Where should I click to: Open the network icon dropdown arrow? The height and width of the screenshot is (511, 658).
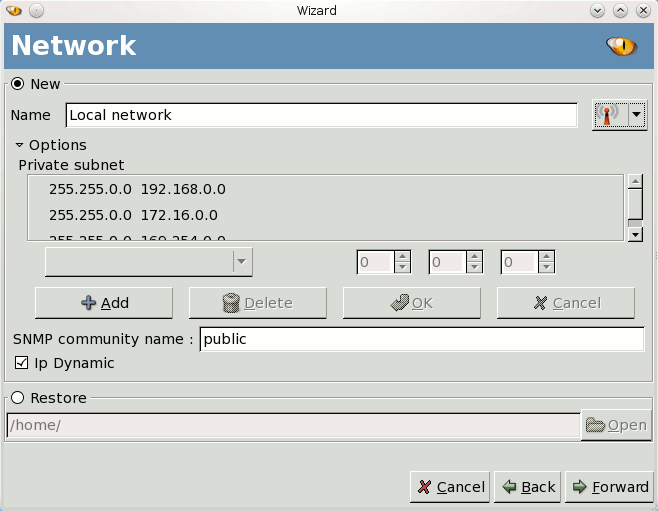[x=637, y=115]
